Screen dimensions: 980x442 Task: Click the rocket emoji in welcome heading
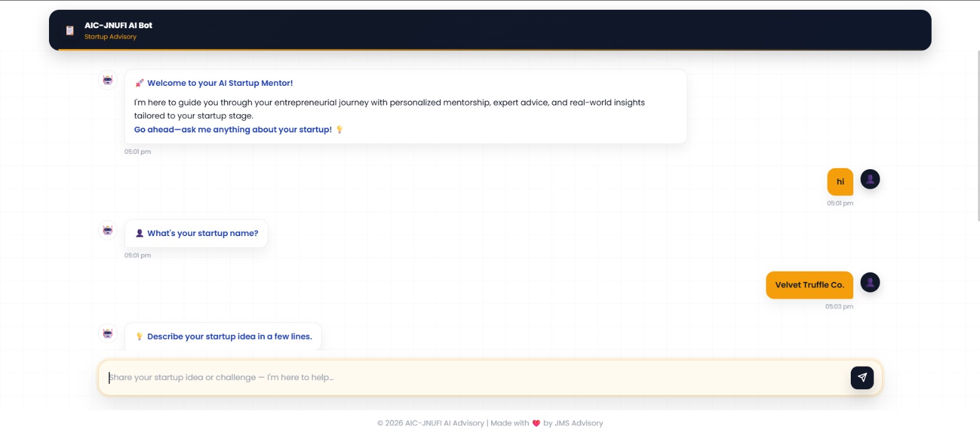(x=139, y=83)
